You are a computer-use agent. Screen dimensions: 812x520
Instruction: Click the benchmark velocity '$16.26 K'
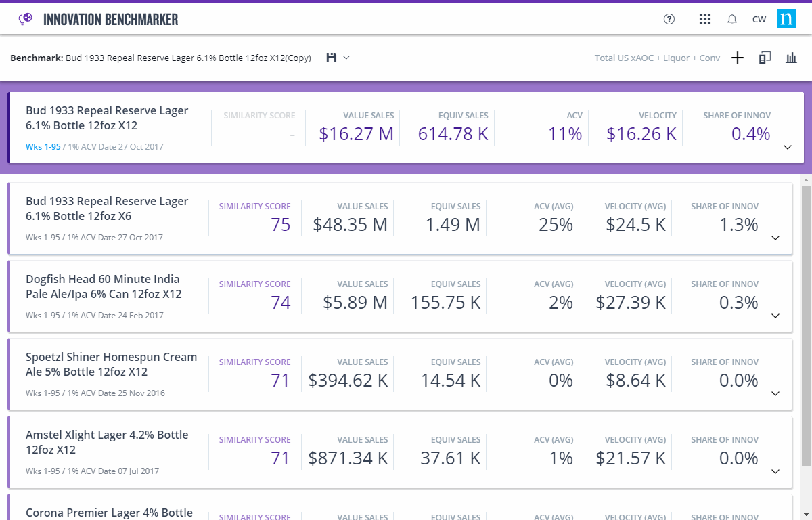(x=641, y=134)
